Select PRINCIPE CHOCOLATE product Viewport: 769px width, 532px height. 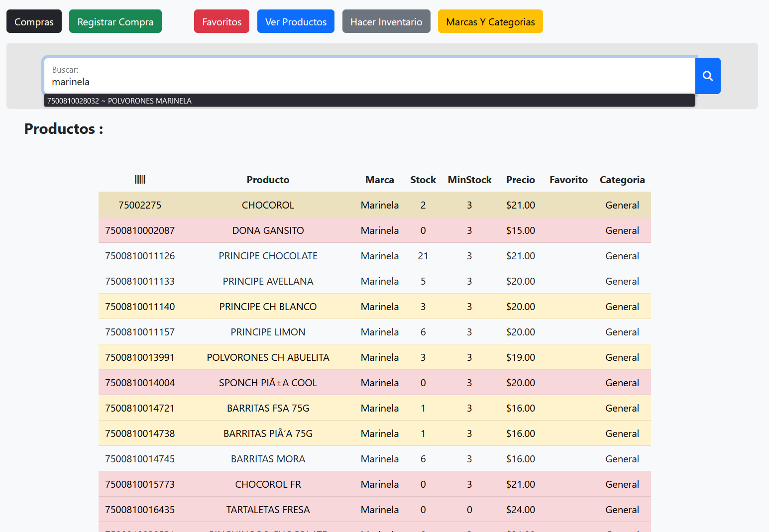click(x=268, y=256)
